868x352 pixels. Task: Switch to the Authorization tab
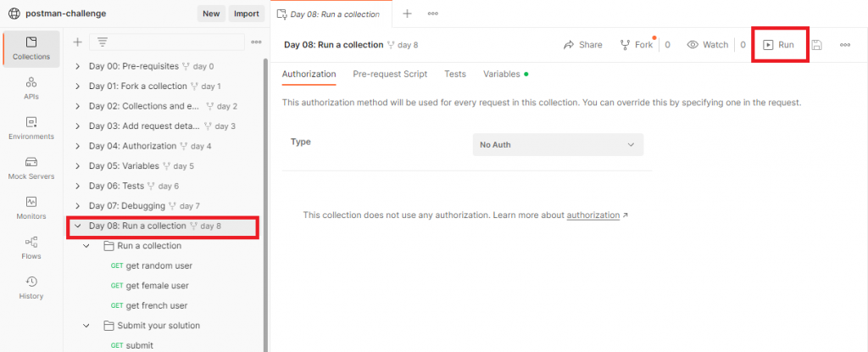309,74
